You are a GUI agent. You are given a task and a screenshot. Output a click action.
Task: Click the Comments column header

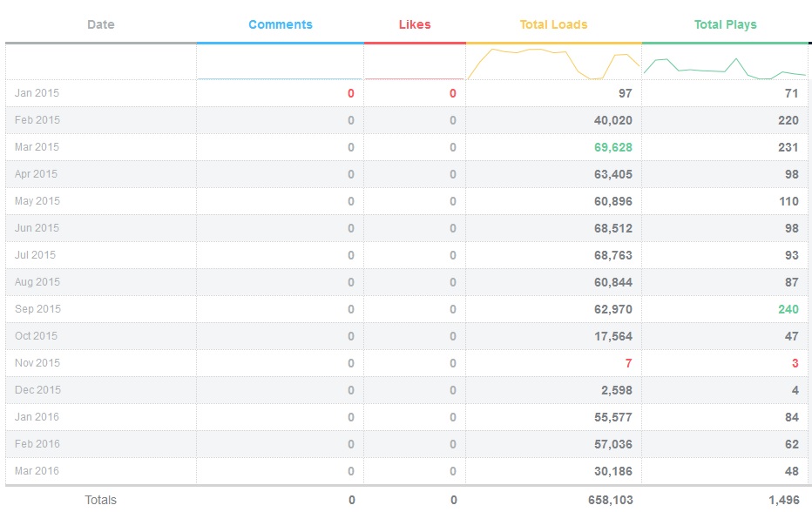pyautogui.click(x=280, y=24)
